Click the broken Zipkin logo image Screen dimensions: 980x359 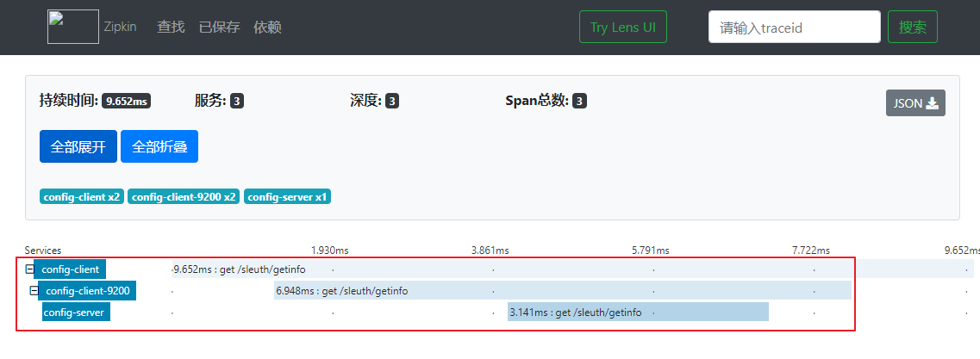point(73,27)
